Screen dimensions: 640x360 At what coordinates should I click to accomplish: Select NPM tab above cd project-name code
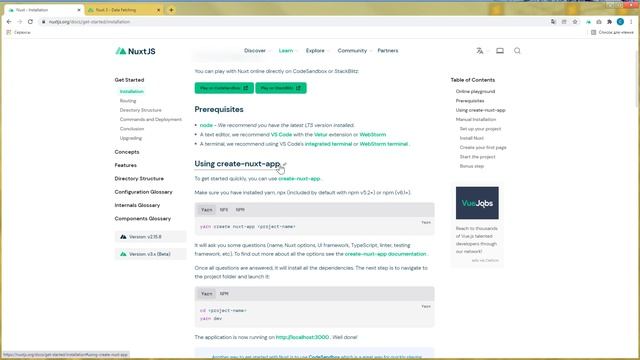coord(224,294)
